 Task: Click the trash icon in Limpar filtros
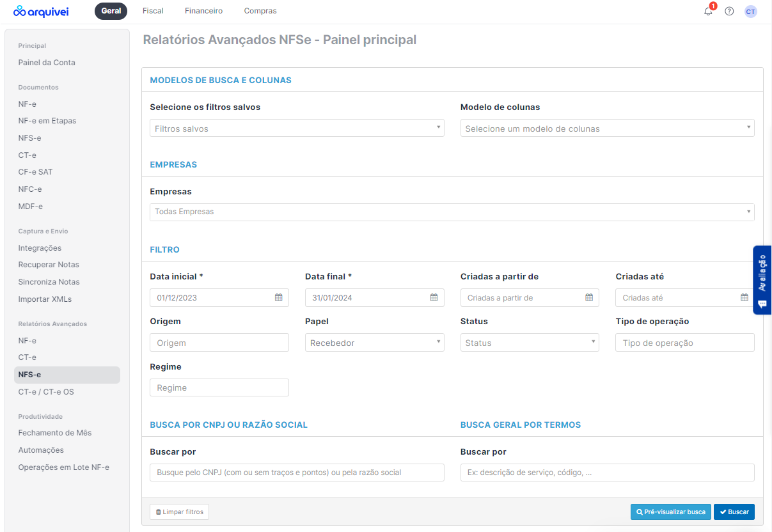coord(160,512)
